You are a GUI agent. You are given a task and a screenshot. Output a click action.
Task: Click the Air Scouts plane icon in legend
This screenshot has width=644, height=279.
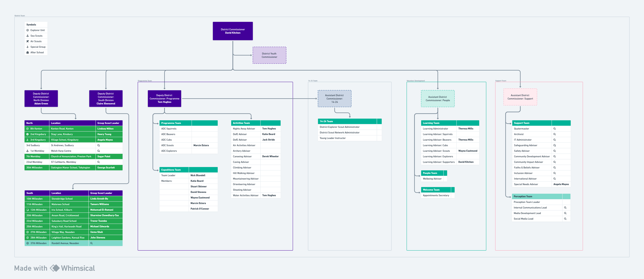(x=28, y=41)
